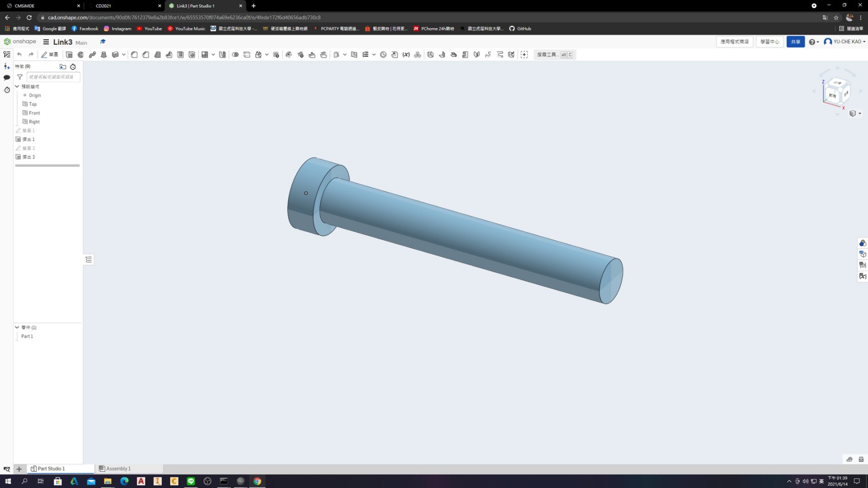
Task: Open YU-CHE KAO account dropdown
Action: [x=845, y=42]
